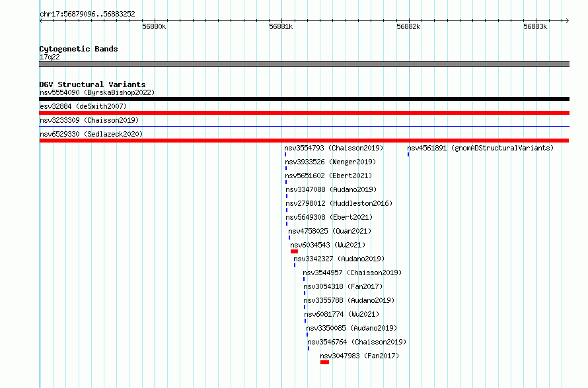Select the 17q22 band label
The width and height of the screenshot is (588, 388).
click(x=50, y=57)
